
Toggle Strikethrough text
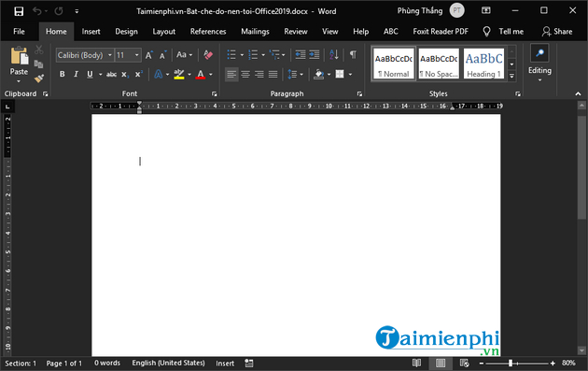point(111,75)
